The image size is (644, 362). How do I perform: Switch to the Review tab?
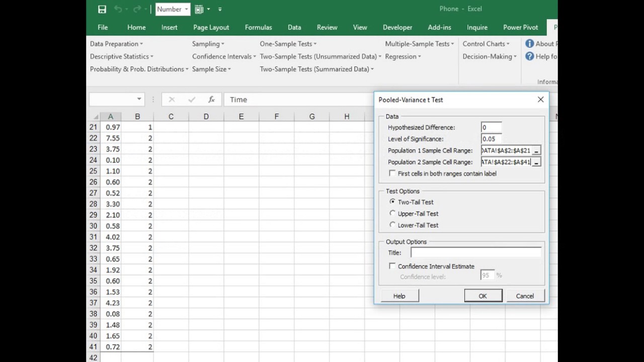(x=327, y=27)
